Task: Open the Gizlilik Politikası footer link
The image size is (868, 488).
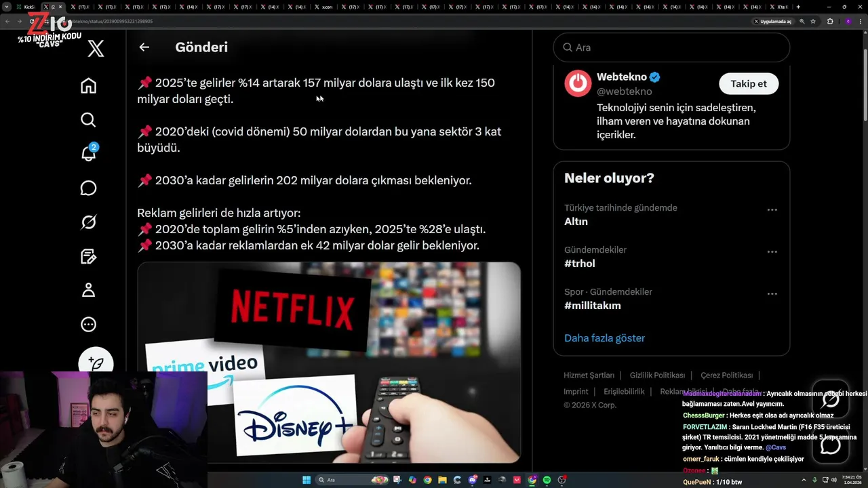Action: coord(657,375)
